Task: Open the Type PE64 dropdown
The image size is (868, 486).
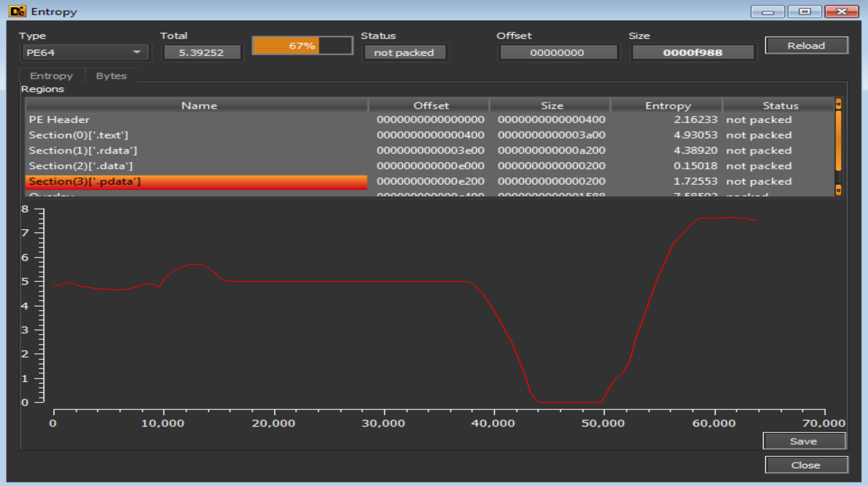Action: 85,52
